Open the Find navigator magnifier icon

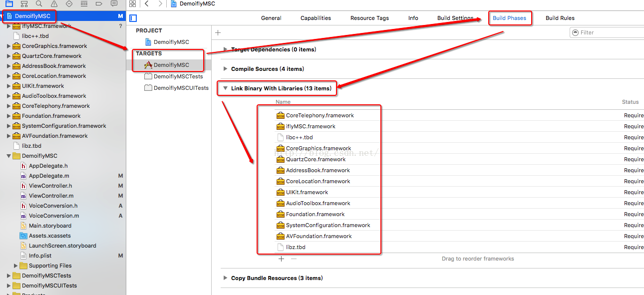pyautogui.click(x=39, y=3)
